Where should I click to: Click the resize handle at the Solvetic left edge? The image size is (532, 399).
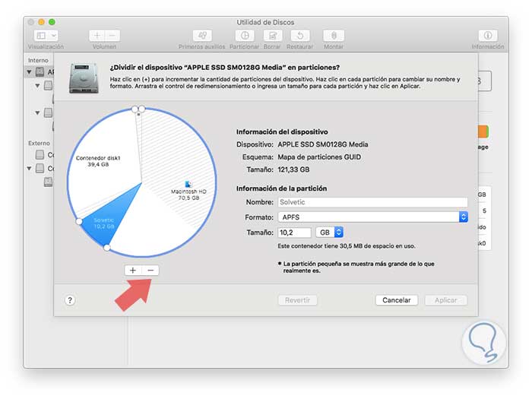point(79,221)
